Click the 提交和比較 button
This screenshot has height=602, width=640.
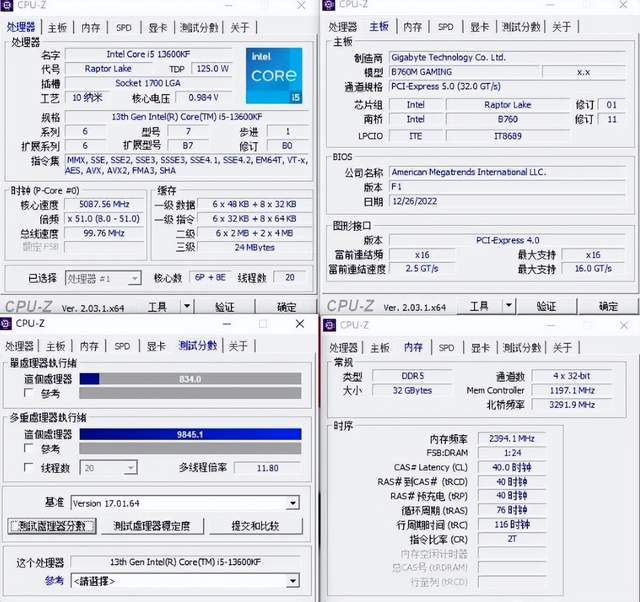click(256, 526)
